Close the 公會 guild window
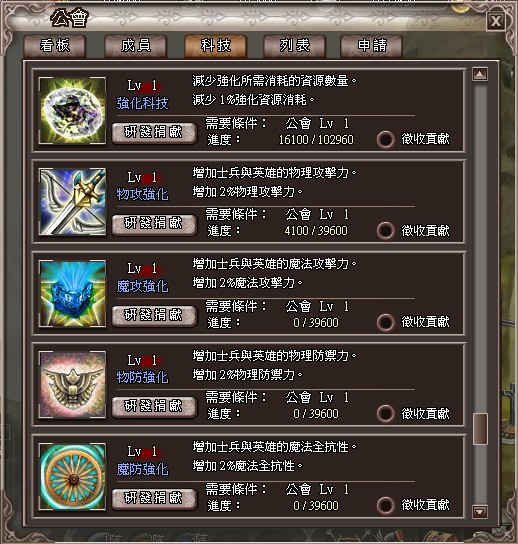The image size is (518, 544). coord(495,22)
